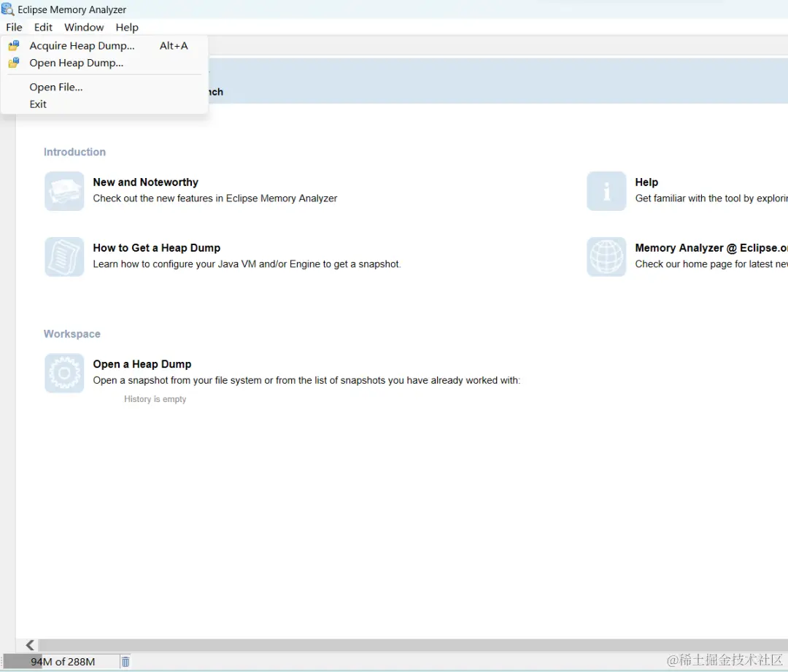Click the Introduction section heading
The image size is (788, 672).
point(74,152)
